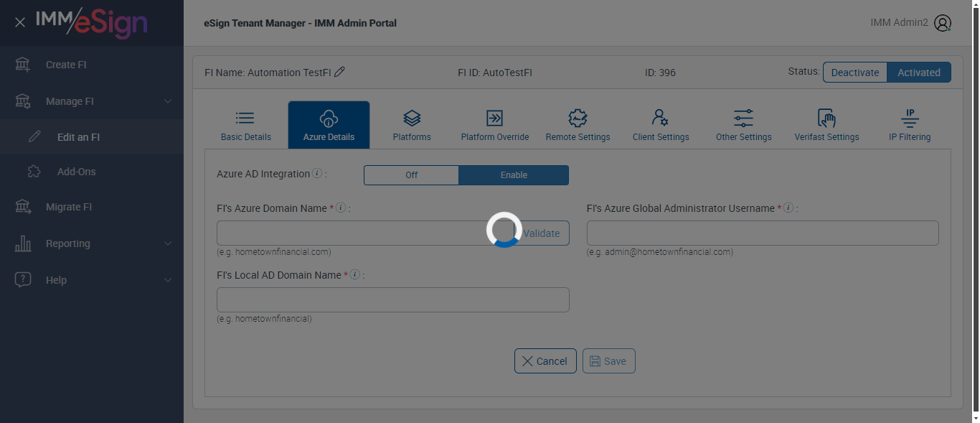
Task: Click the Verifast Settings hand icon
Action: coord(826,118)
